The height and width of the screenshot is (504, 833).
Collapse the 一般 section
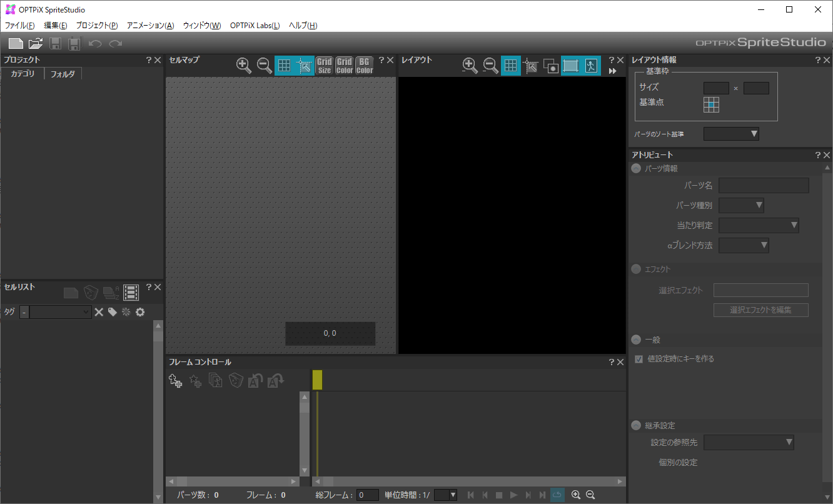(x=636, y=340)
